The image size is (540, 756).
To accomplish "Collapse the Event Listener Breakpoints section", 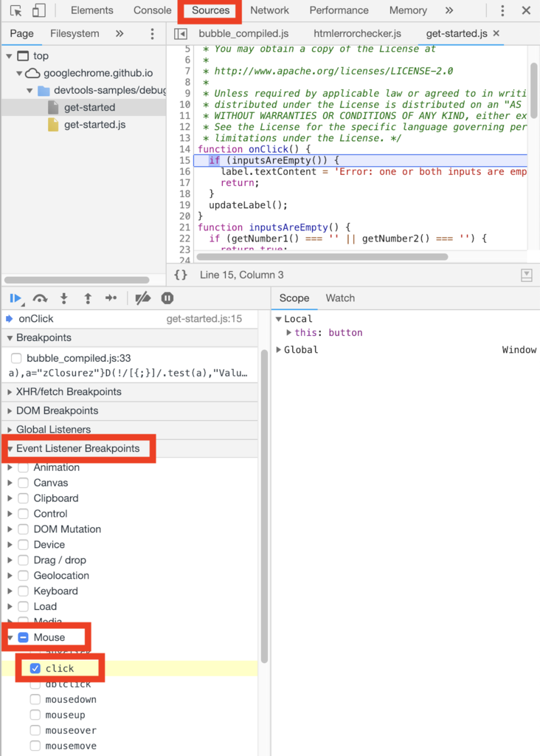I will pos(10,448).
